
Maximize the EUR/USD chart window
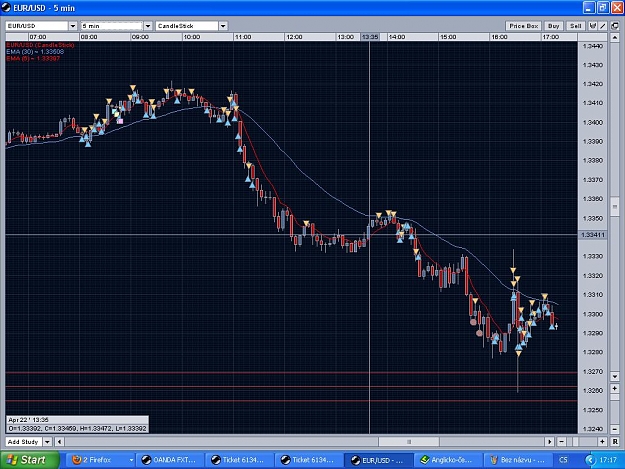(603, 8)
